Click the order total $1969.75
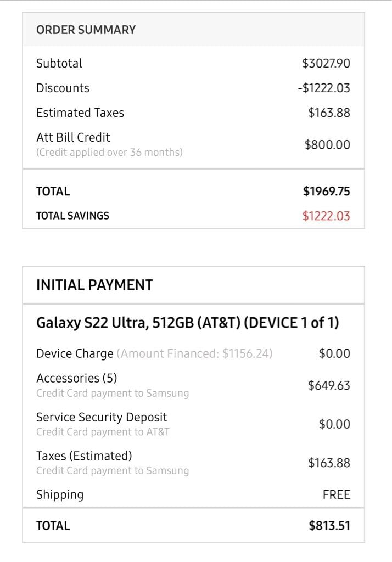This screenshot has width=392, height=562. pos(326,191)
